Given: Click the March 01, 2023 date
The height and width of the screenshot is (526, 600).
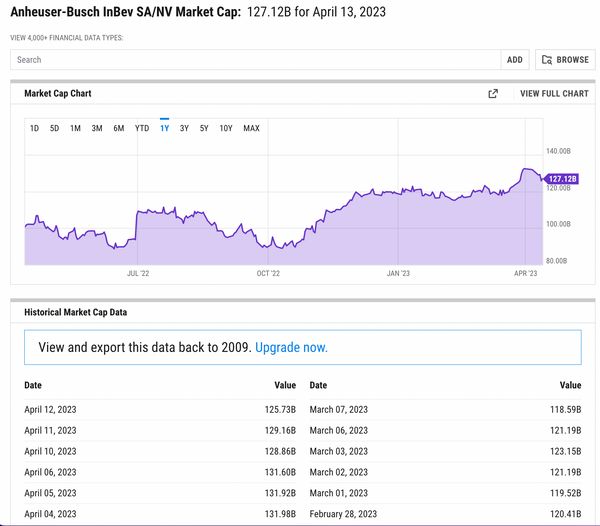Looking at the screenshot, I should click(339, 493).
